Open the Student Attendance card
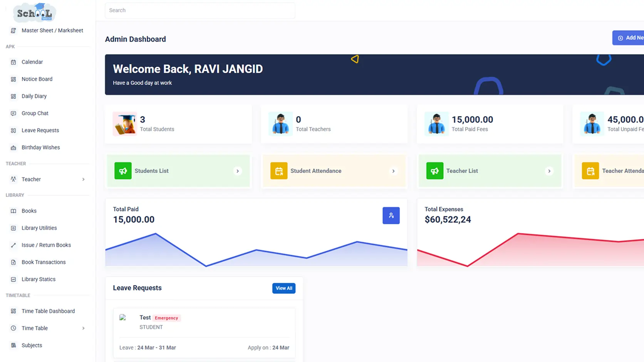Image resolution: width=644 pixels, height=362 pixels. (334, 171)
